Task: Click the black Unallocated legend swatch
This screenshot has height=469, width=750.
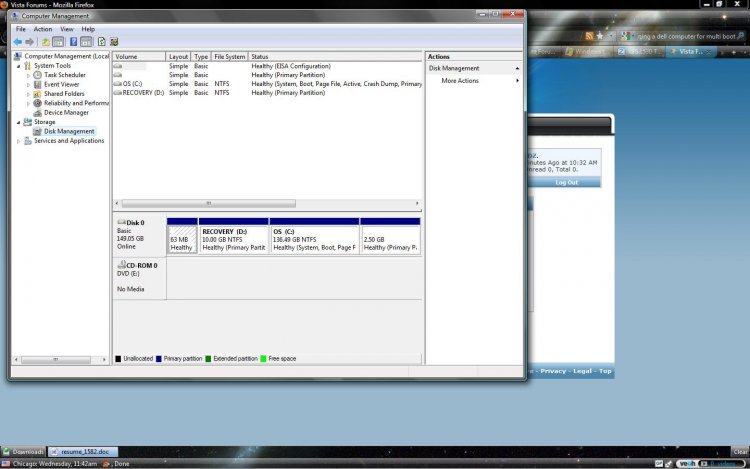Action: pos(118,359)
